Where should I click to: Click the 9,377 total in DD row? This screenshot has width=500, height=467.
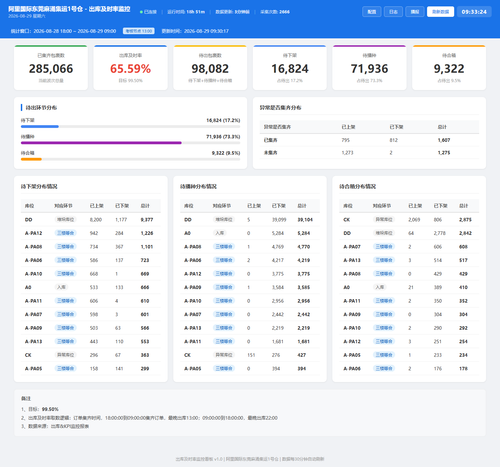coord(147,220)
